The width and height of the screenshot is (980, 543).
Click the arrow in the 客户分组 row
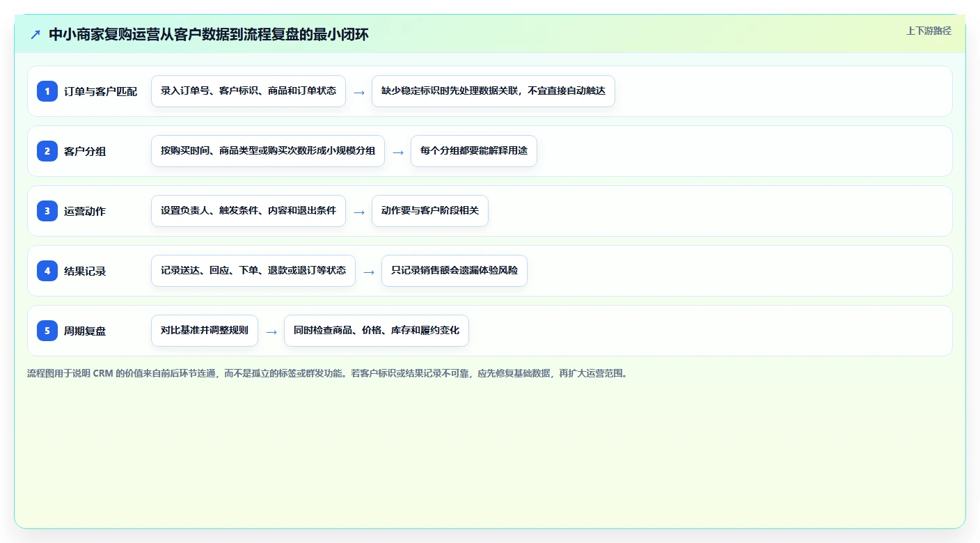coord(398,152)
